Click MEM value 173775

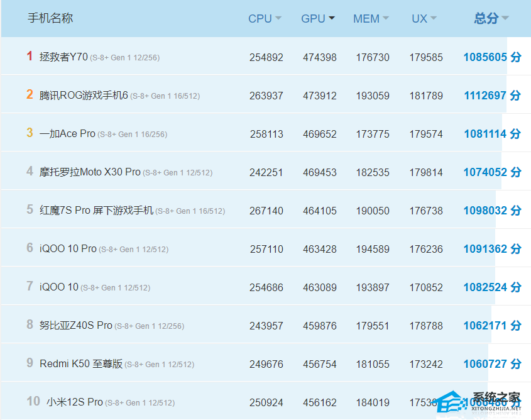(373, 134)
